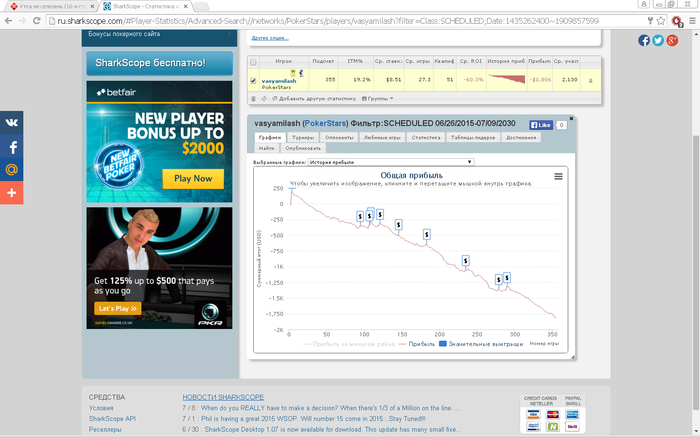Click the browser back arrow
Screen dimensions: 700x438
[x=8, y=21]
